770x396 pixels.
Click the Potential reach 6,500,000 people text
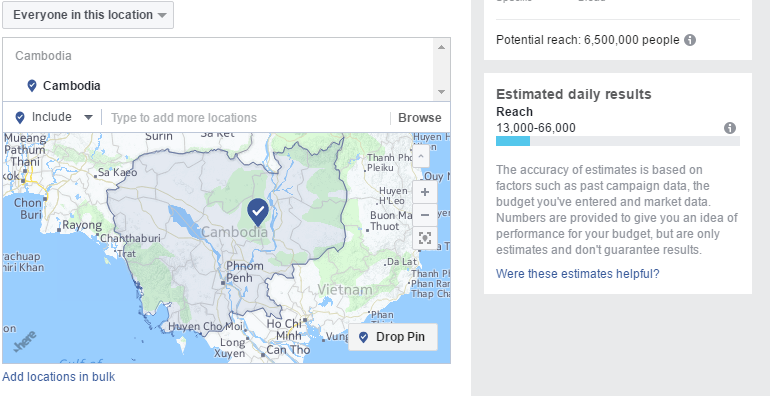coord(588,40)
